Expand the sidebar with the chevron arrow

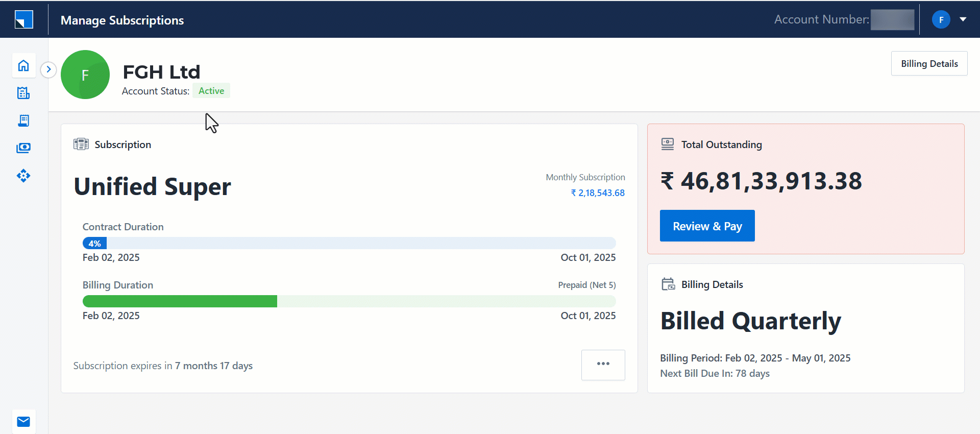[x=48, y=69]
